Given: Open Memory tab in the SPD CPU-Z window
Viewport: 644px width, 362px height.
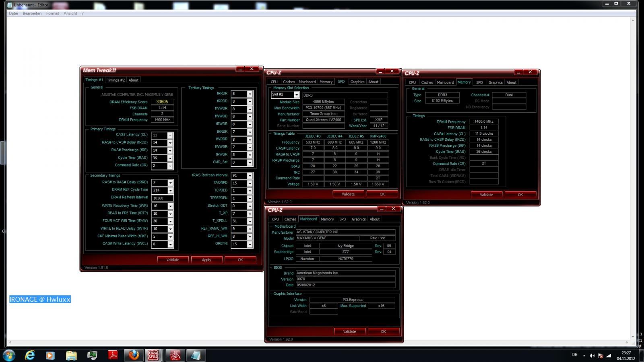Looking at the screenshot, I should (x=326, y=82).
